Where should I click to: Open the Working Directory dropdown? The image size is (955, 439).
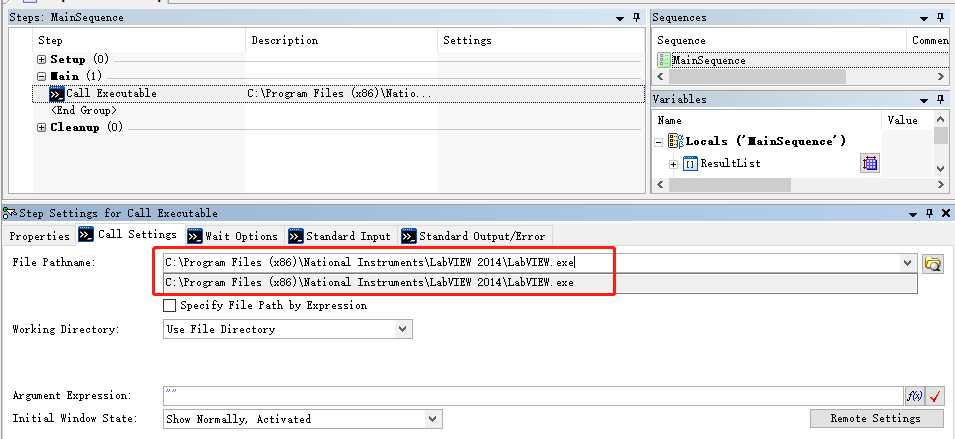point(402,329)
